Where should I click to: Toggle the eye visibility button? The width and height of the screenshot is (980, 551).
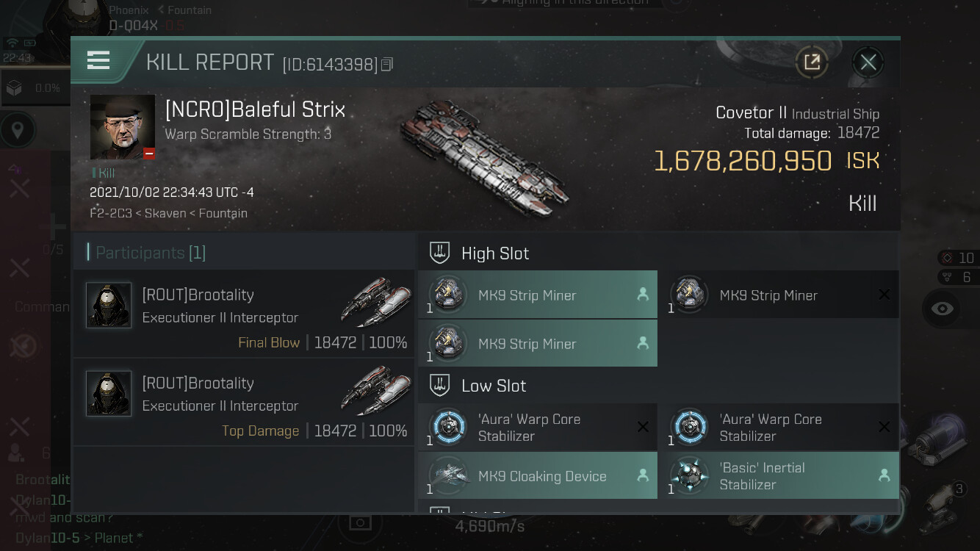point(942,309)
